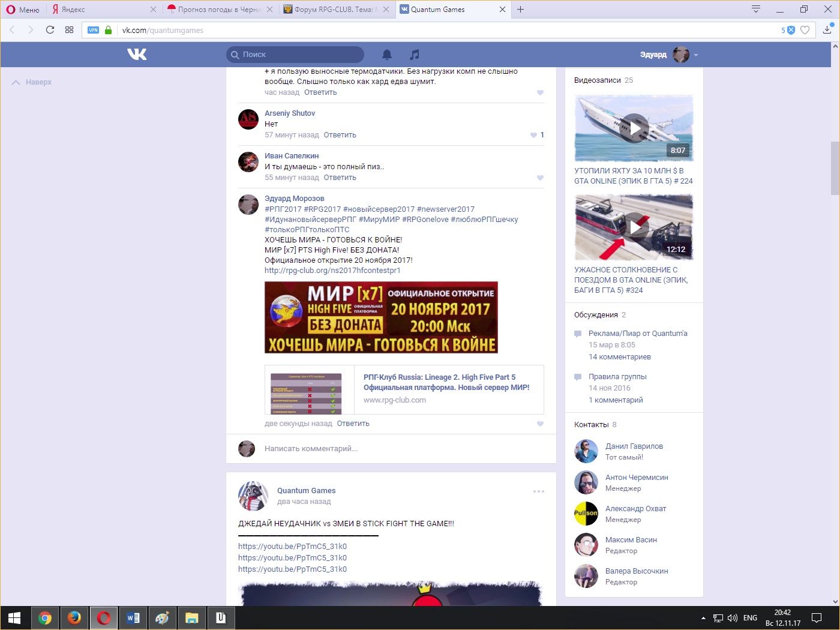Click the browser reload page icon

[x=50, y=30]
